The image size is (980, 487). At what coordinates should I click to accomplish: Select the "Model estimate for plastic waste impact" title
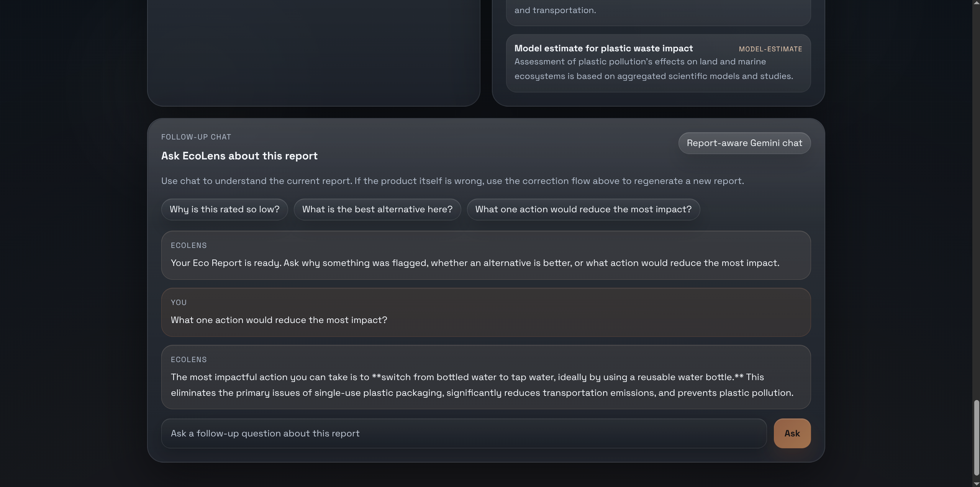[603, 48]
